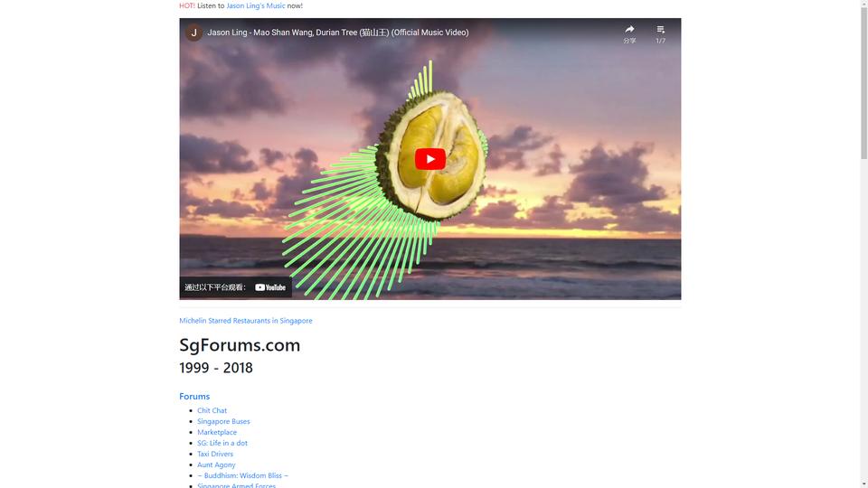The image size is (868, 488).
Task: Click the 1999 - 2018 subtitle text
Action: tap(216, 368)
